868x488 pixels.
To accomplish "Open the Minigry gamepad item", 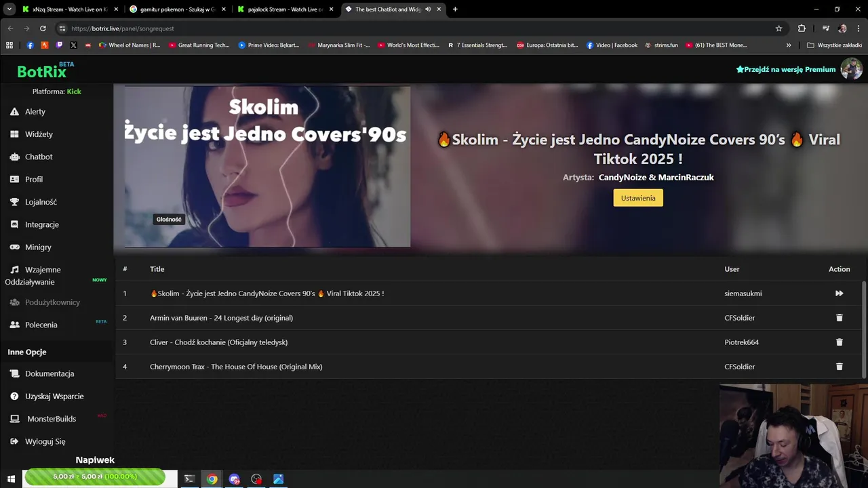I will [31, 247].
